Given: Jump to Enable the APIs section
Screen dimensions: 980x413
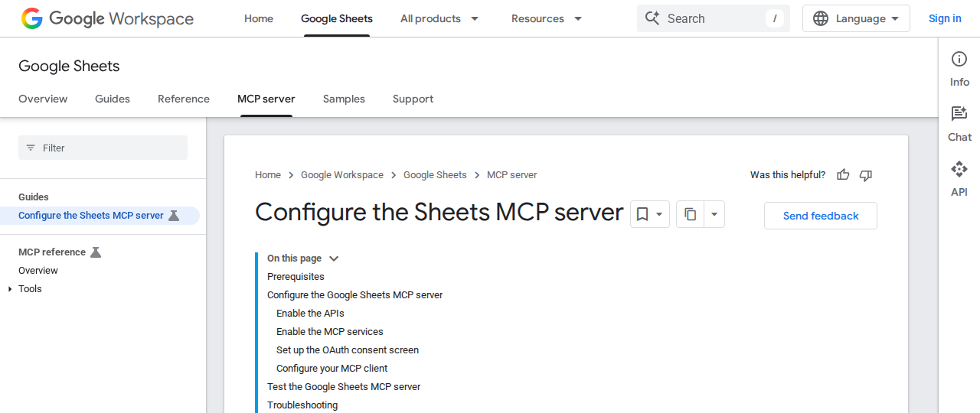Looking at the screenshot, I should [x=310, y=314].
